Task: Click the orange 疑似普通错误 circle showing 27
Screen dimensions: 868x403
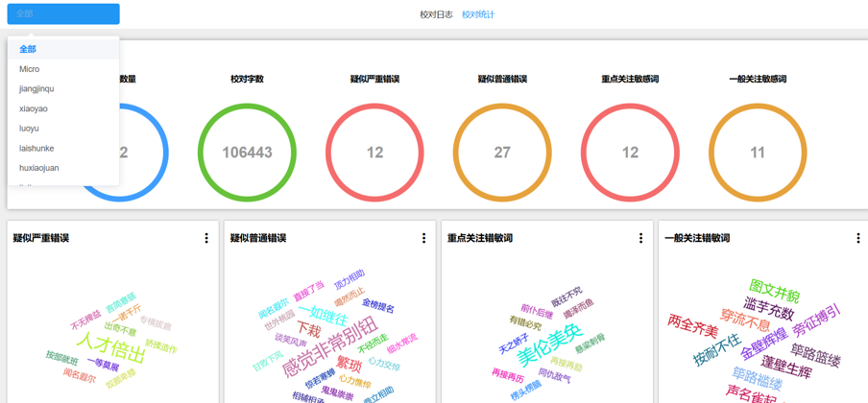Action: pos(502,153)
